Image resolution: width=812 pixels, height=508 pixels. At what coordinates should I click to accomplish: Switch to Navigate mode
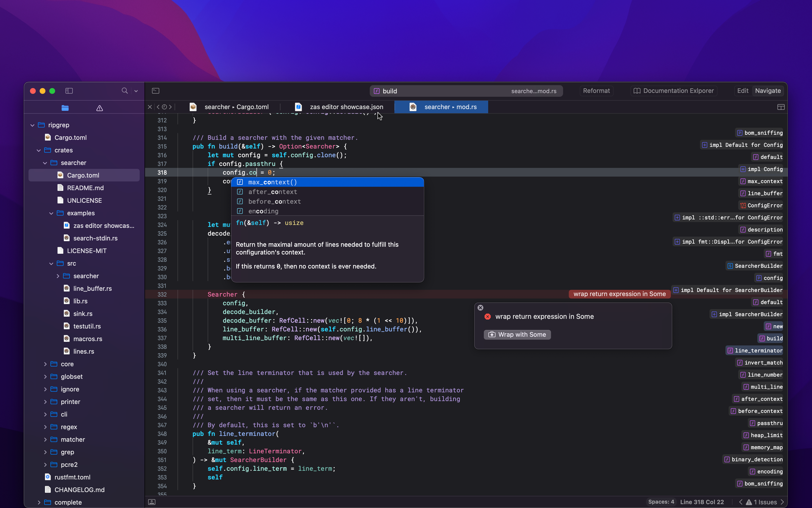click(x=768, y=91)
